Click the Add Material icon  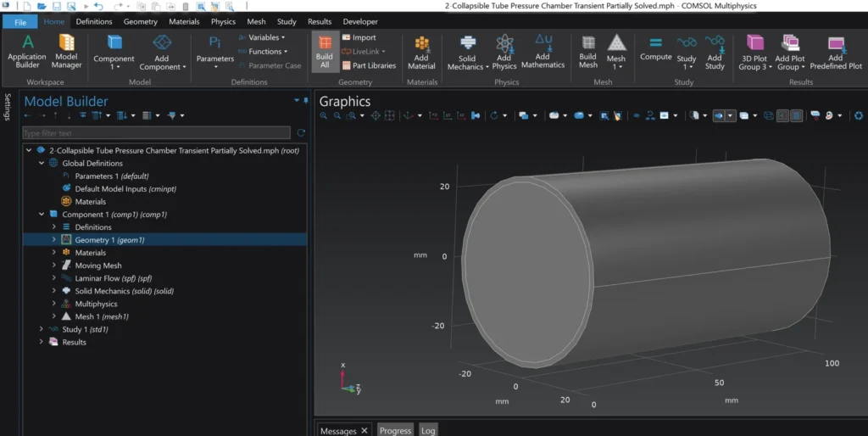click(x=421, y=50)
